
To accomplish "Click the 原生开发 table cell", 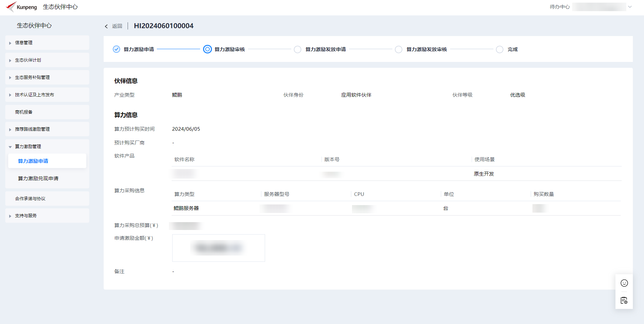I will (x=484, y=174).
